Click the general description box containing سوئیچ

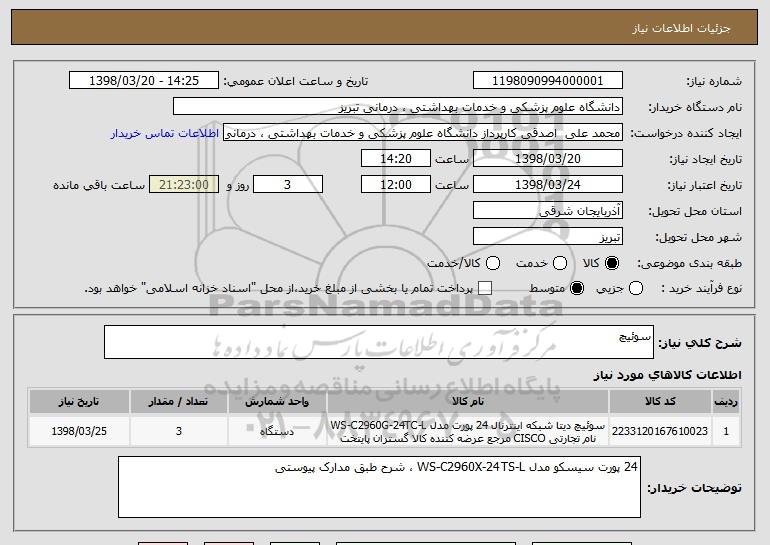click(379, 342)
